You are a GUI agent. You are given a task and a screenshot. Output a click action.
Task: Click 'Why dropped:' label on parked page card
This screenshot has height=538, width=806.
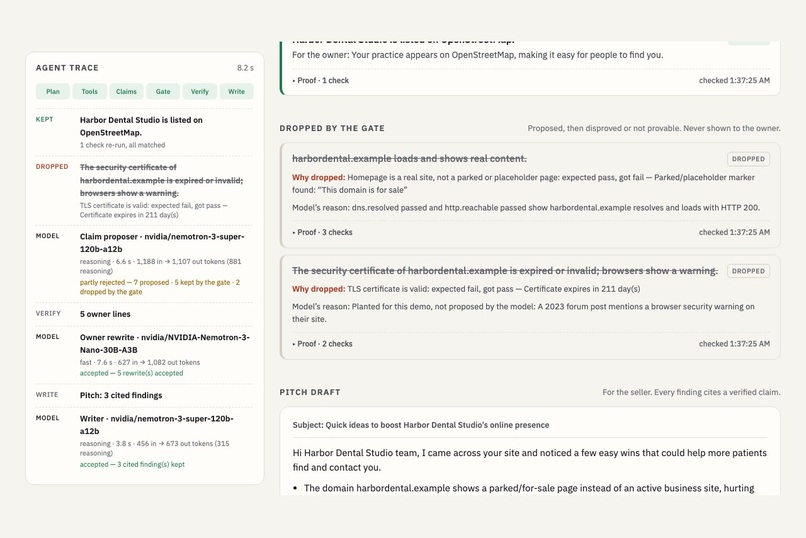coord(318,177)
